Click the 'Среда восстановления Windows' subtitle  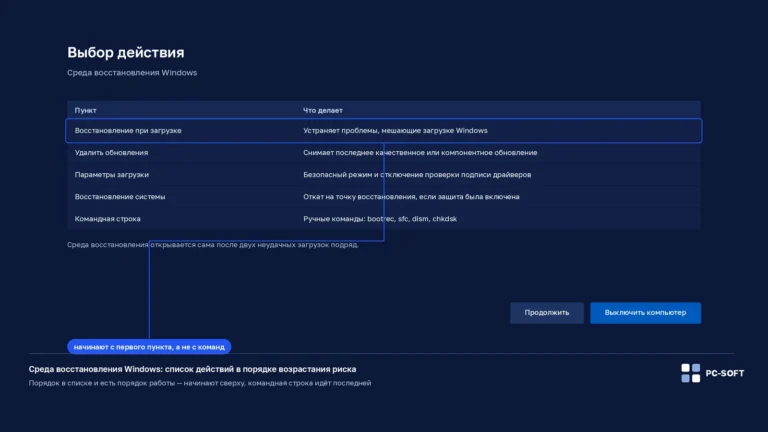click(132, 72)
